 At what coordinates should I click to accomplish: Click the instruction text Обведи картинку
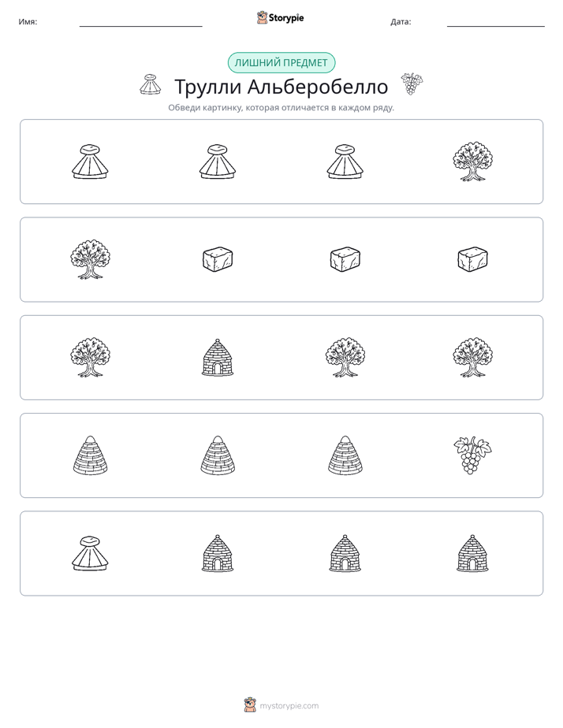click(x=205, y=108)
